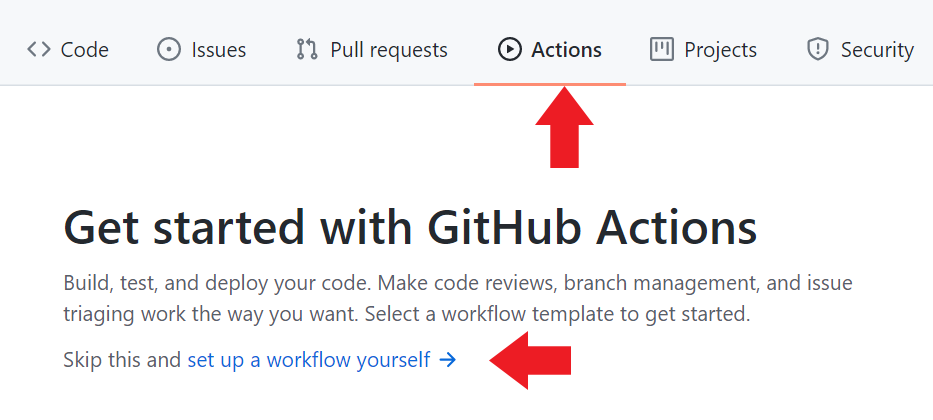Viewport: 933px width, 420px height.
Task: Click the red arrow pointing up at Actions
Action: (x=565, y=126)
